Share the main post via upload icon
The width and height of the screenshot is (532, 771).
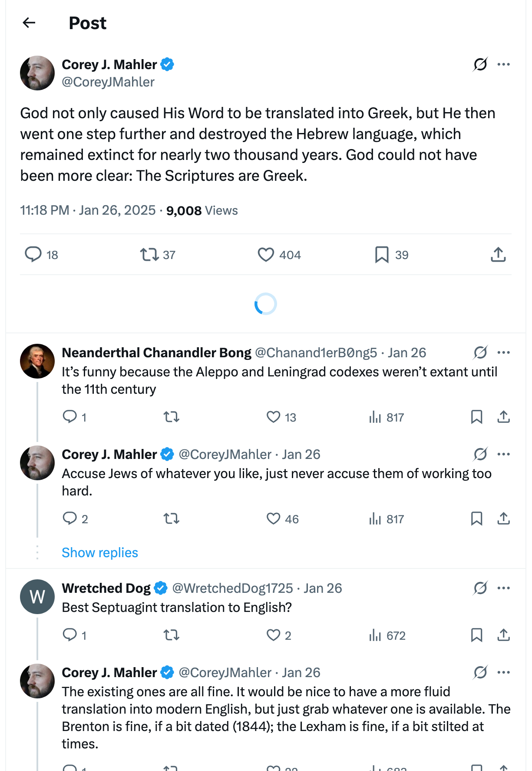tap(498, 254)
